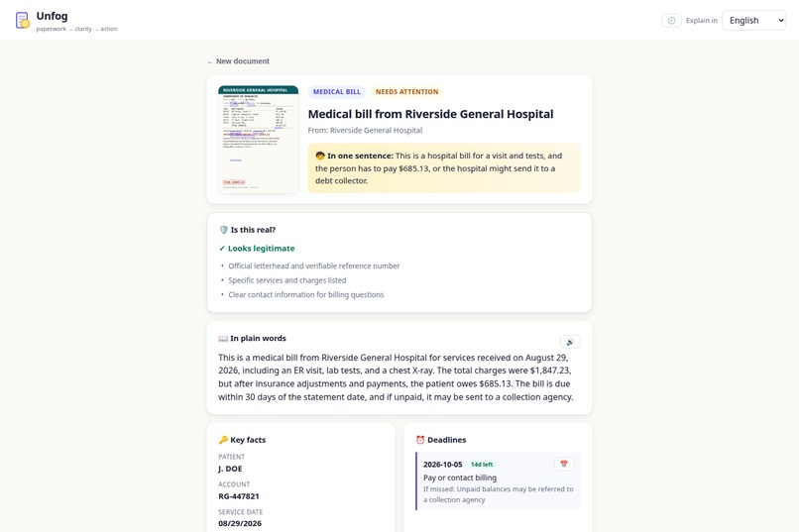The image size is (799, 532).
Task: Click the MEDICAL BILL tag
Action: (337, 91)
